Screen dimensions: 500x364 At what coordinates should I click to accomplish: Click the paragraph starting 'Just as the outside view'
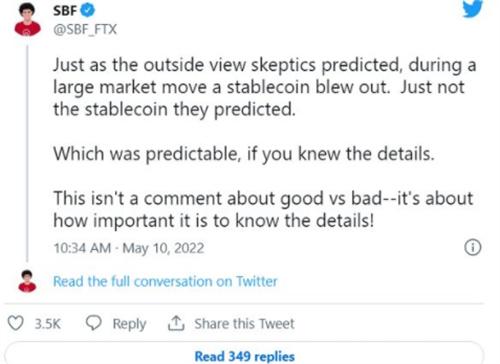click(265, 87)
